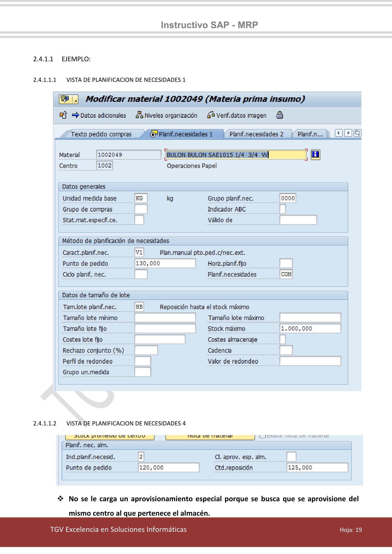Click the Indicador ABC field
392x554 pixels.
(283, 209)
